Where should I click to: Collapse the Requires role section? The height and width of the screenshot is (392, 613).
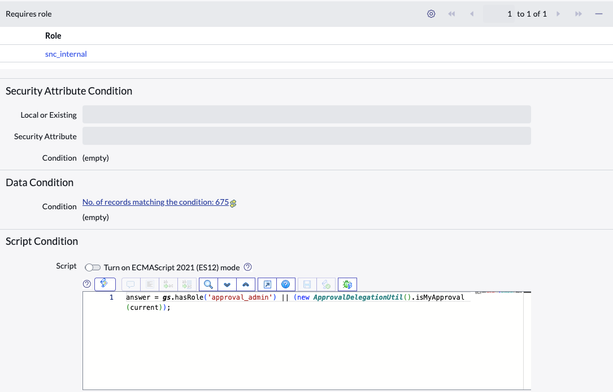tap(599, 14)
